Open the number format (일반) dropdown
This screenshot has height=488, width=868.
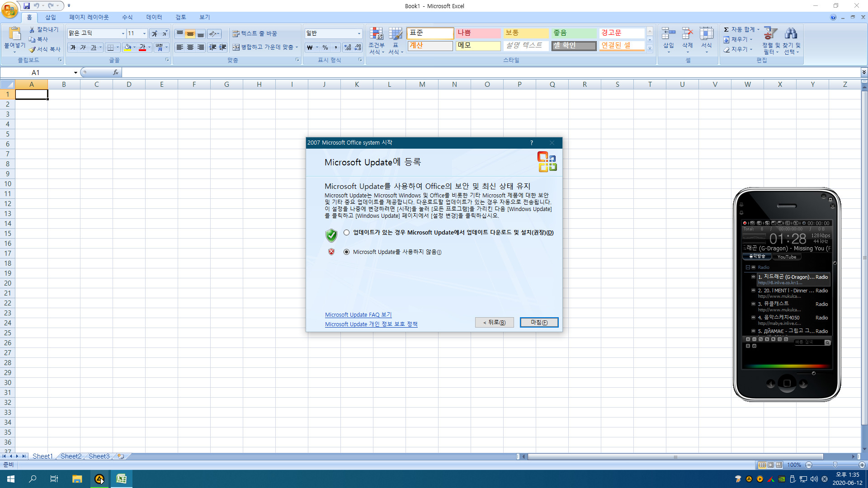[359, 33]
